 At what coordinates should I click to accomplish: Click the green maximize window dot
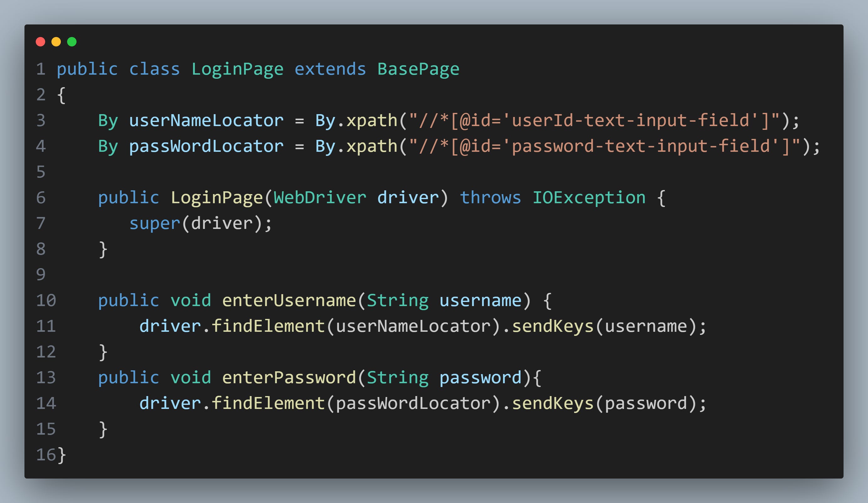(71, 42)
